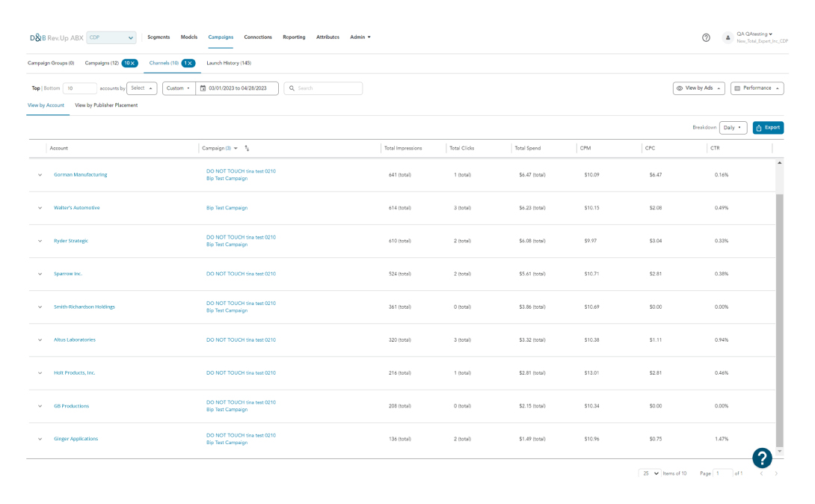Image resolution: width=815 pixels, height=504 pixels.
Task: Switch to View by Publisher Placement
Action: (x=106, y=105)
